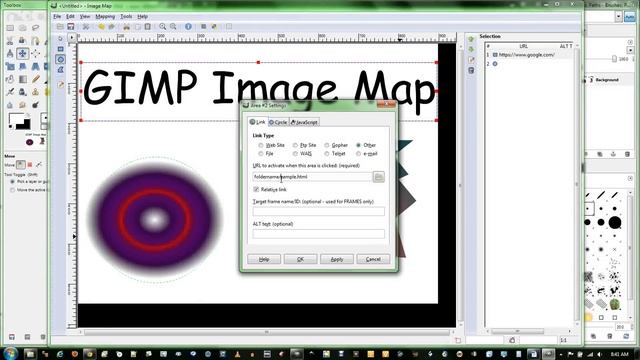
Task: Select the polygon area tool
Action: [x=61, y=70]
